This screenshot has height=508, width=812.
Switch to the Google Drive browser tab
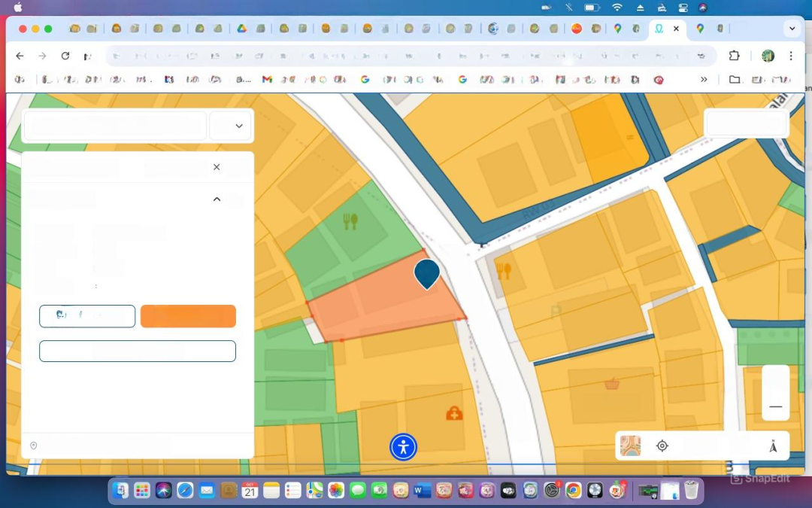tap(242, 29)
